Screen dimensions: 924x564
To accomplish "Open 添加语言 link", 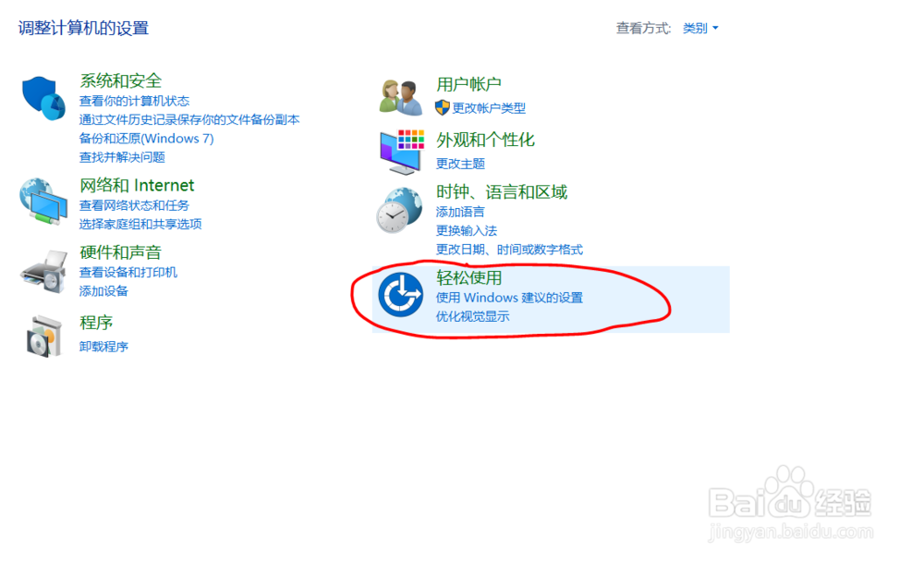I will [460, 212].
